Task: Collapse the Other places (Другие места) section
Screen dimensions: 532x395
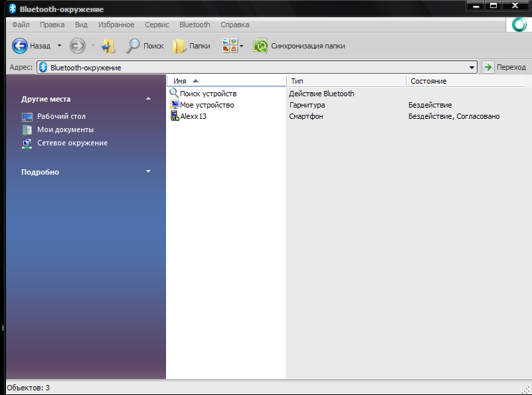Action: pos(149,99)
